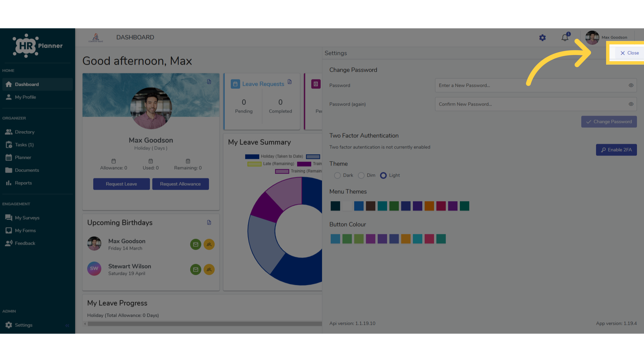Click the Change Password button
The width and height of the screenshot is (644, 362).
609,122
